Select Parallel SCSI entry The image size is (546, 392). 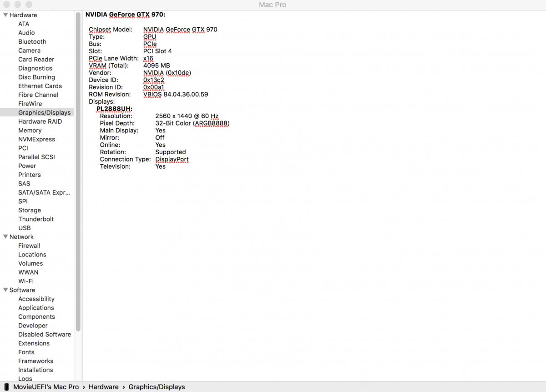(36, 157)
